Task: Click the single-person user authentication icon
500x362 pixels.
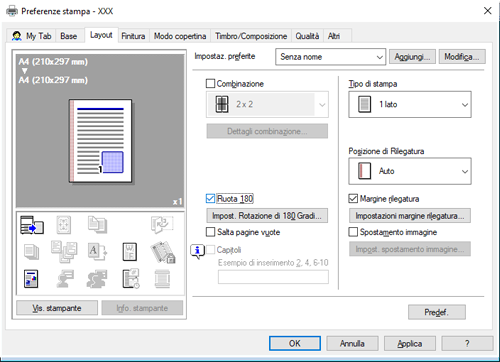Action: (65, 279)
